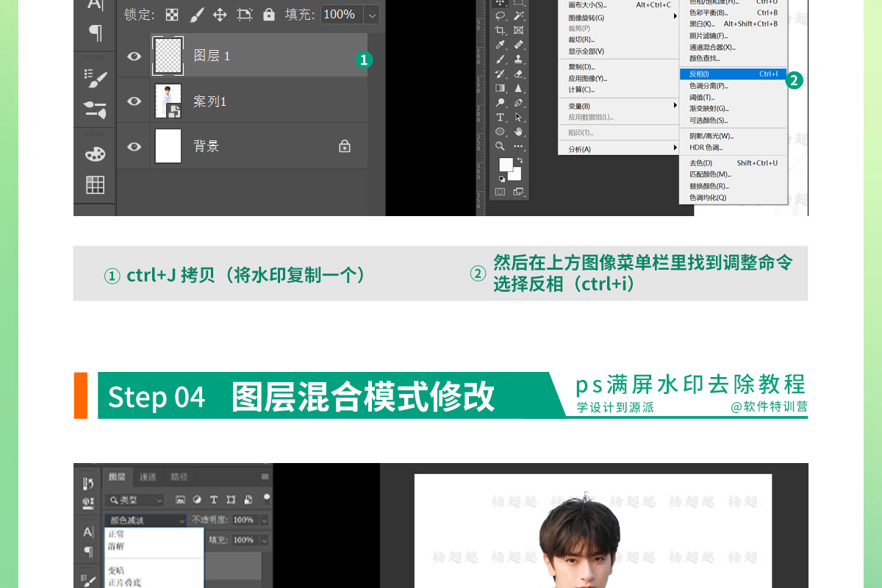Choose 反相(I) from the adjustments menu
Screen dimensions: 882x588
click(x=732, y=73)
